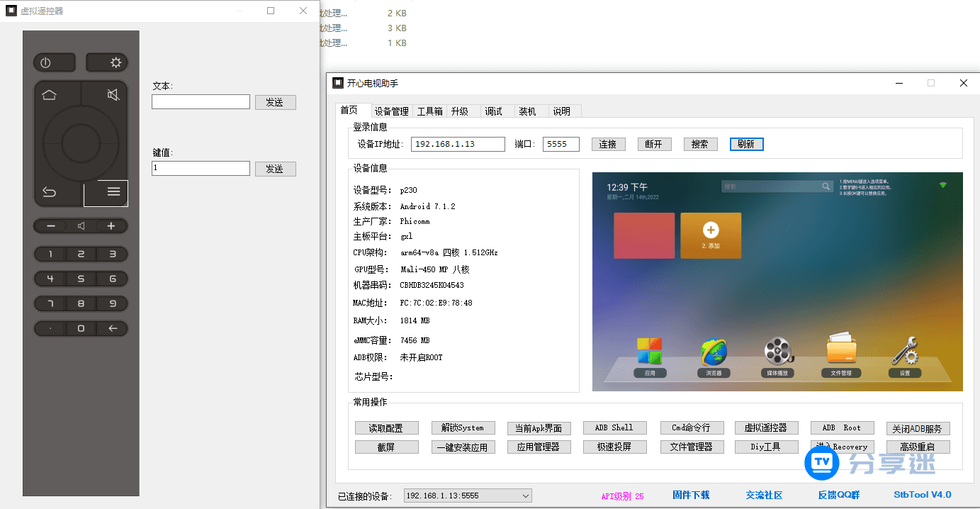Click the ADB Shell button
The image size is (980, 509).
point(614,427)
